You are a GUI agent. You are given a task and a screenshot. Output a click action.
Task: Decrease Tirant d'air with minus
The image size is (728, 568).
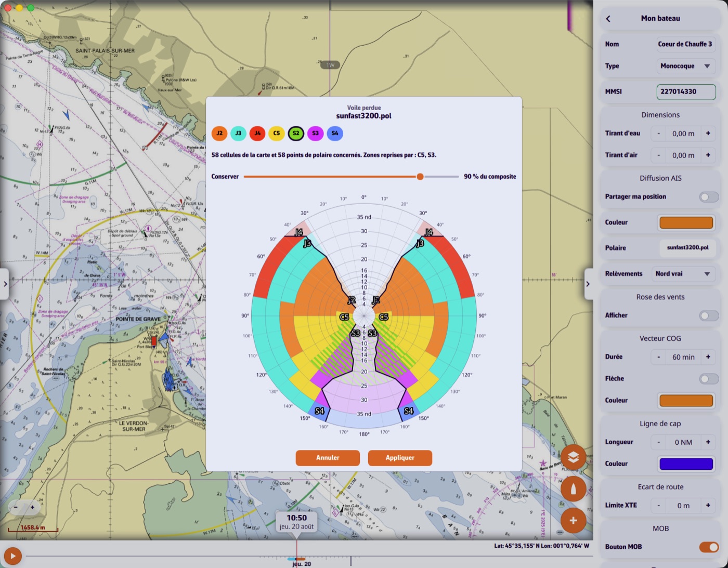click(658, 155)
